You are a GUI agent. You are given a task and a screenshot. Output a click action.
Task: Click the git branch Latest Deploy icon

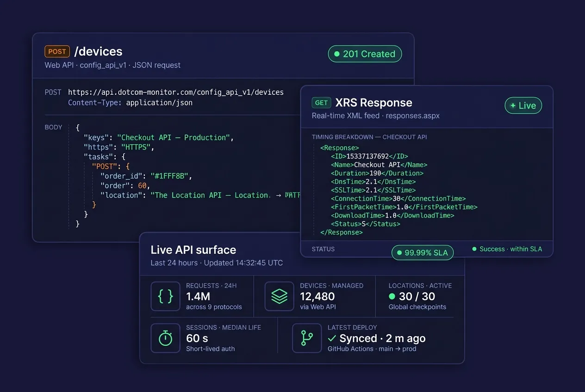point(307,338)
